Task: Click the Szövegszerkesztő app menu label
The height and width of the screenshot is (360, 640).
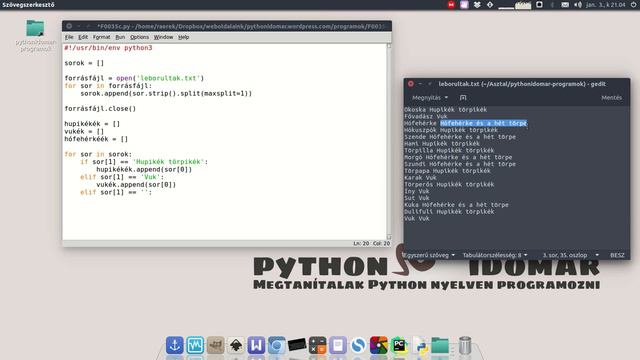Action: pyautogui.click(x=28, y=5)
